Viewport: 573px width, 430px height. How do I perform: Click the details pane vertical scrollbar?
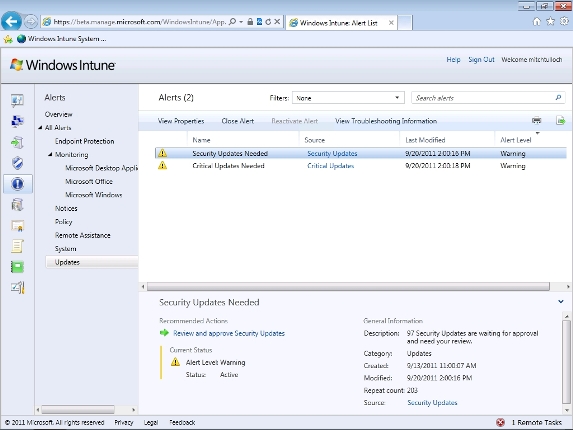(x=566, y=361)
